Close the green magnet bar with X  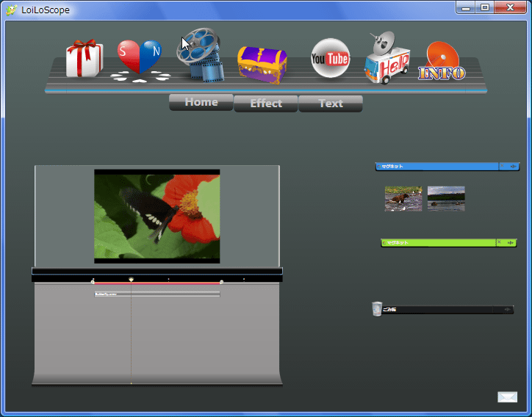tap(498, 242)
